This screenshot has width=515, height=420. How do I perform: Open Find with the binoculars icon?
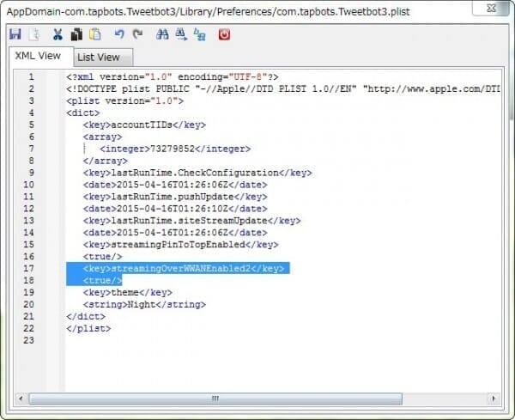[162, 34]
